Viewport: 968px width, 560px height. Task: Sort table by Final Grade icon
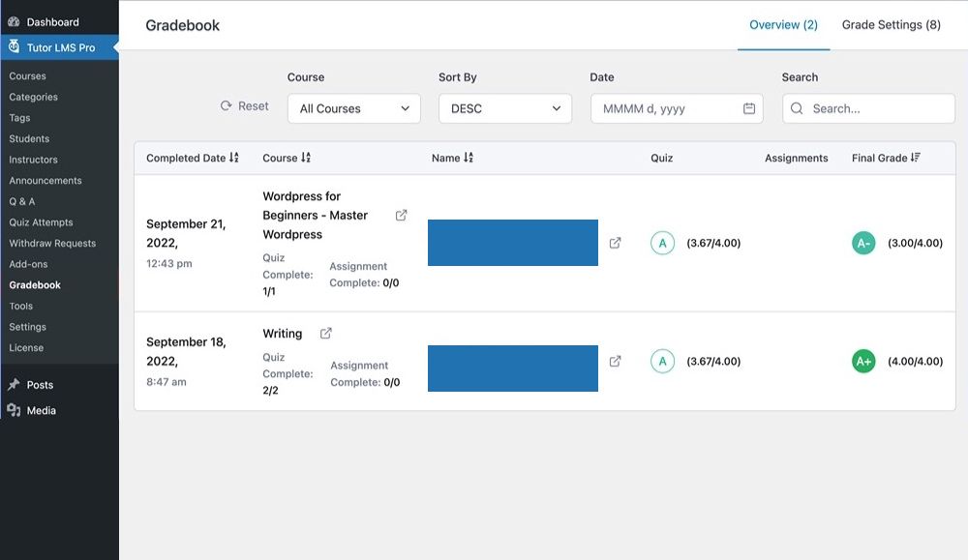tap(916, 158)
